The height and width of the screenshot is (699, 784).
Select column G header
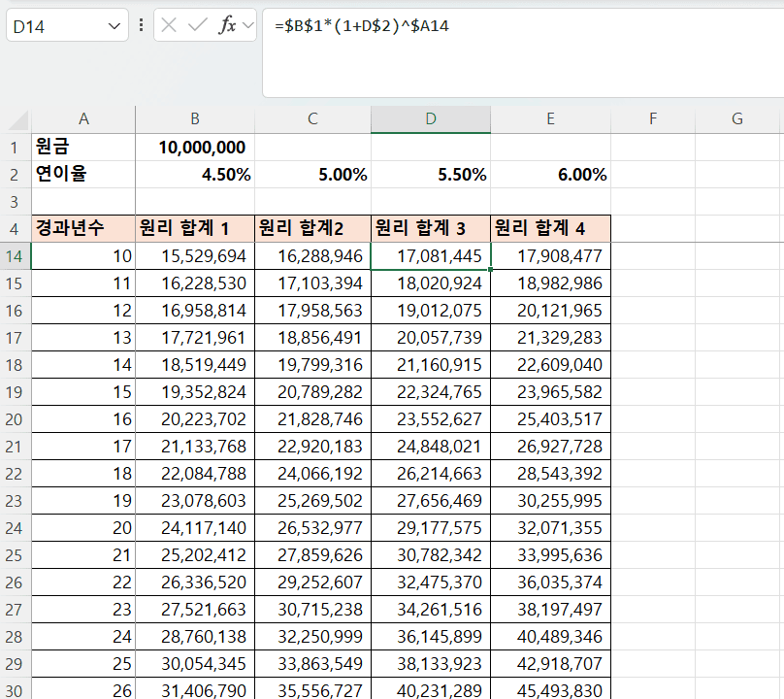(737, 118)
